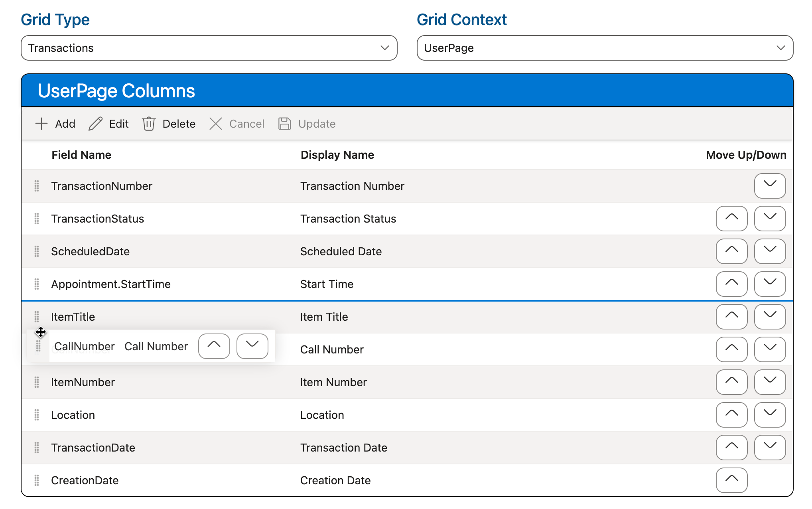Click the down chevron on TransactionNumber row
Image resolution: width=812 pixels, height=509 pixels.
[x=770, y=186]
